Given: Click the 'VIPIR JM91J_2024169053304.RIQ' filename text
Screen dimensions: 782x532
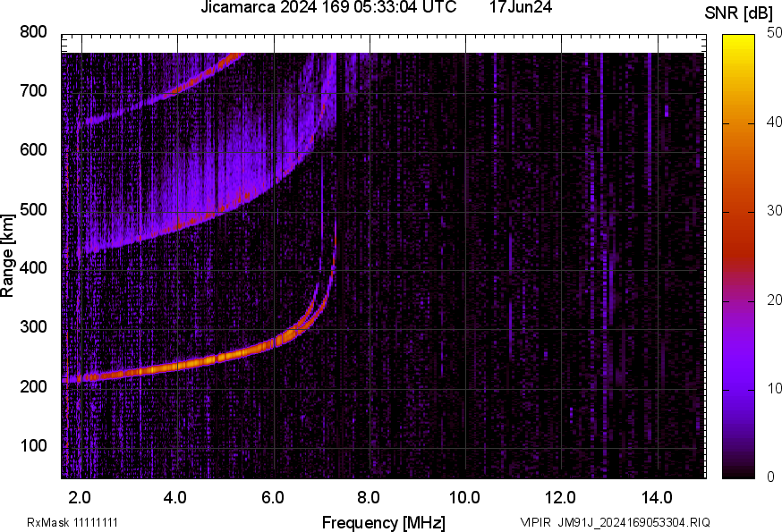Looking at the screenshot, I should pyautogui.click(x=615, y=522).
